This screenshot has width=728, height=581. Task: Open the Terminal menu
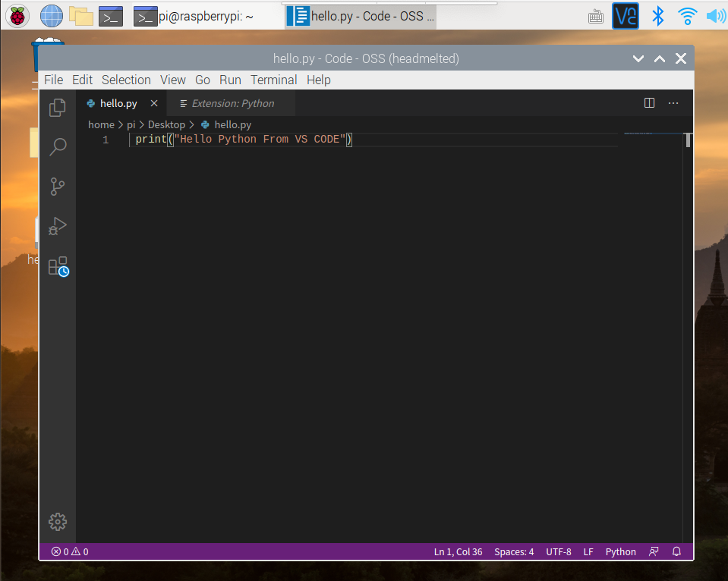(274, 80)
